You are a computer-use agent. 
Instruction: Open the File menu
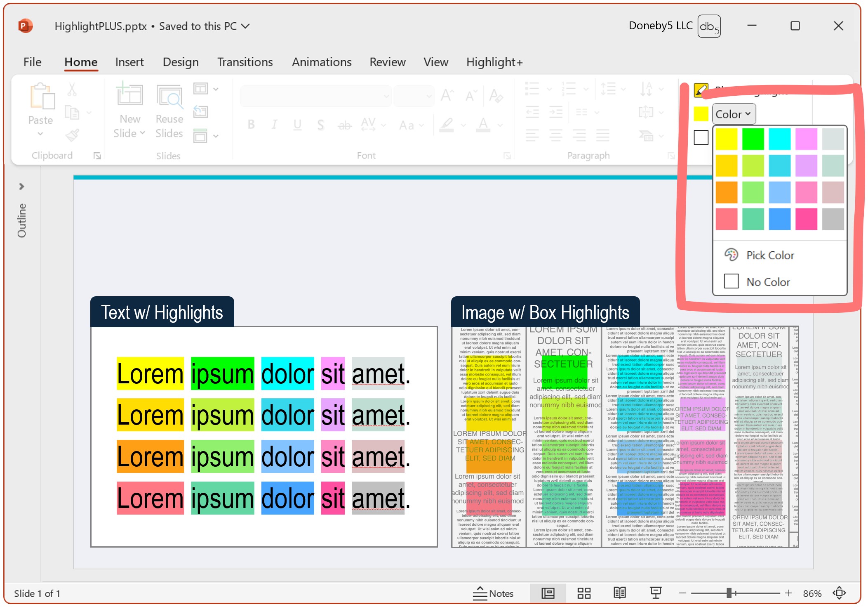coord(32,62)
